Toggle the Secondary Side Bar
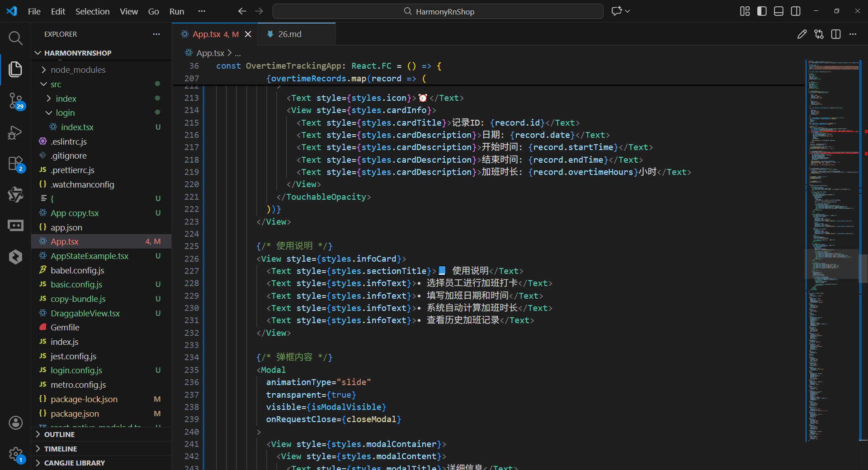Screen dimensions: 868x470 coord(796,11)
